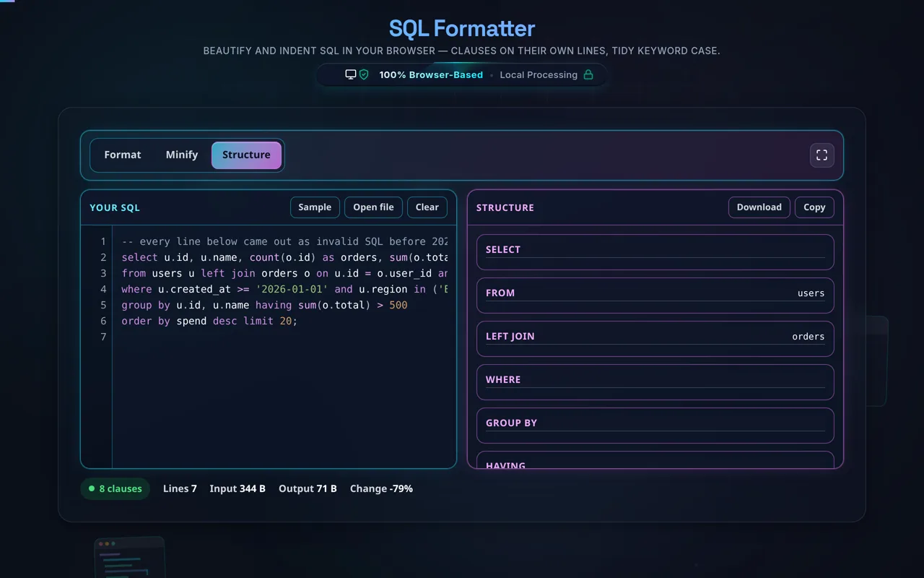Click the 'group by u.id, u.name having' line
This screenshot has height=578, width=924.
click(x=264, y=305)
